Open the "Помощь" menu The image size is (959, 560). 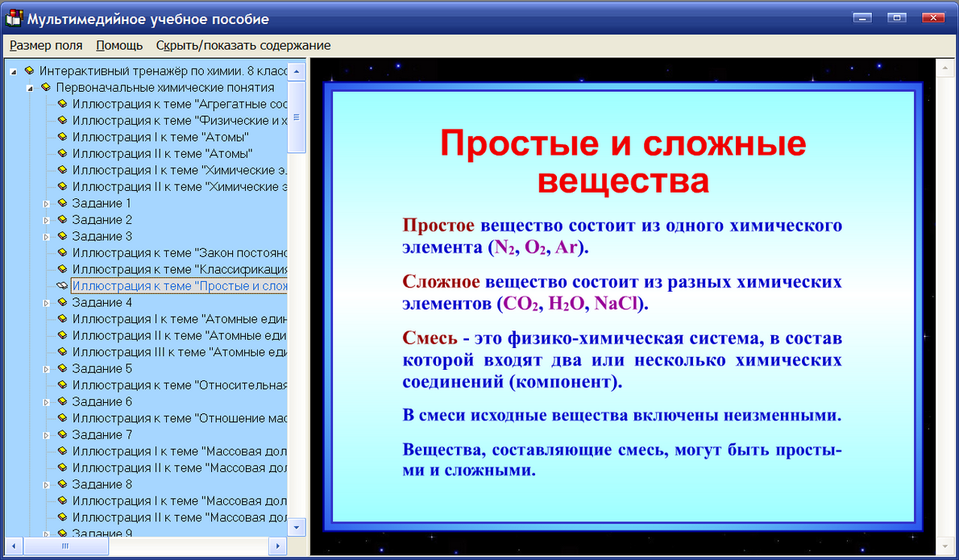118,45
